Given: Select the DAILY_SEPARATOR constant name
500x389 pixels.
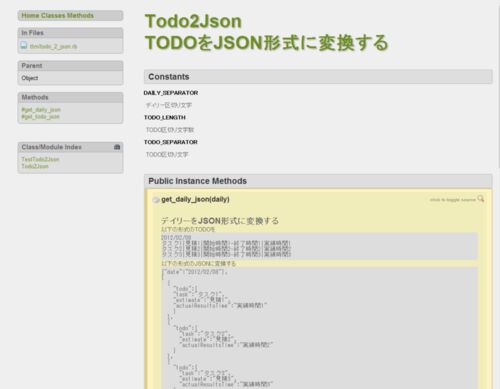Looking at the screenshot, I should click(171, 93).
